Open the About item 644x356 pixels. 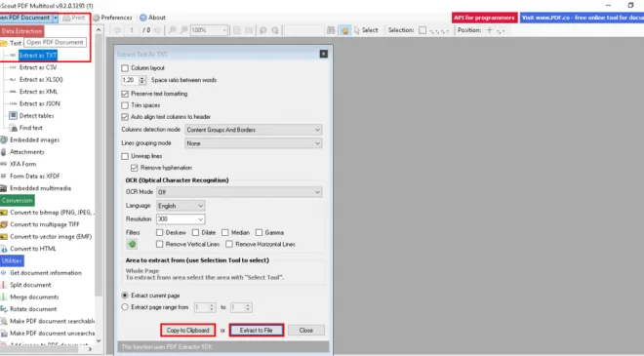152,18
